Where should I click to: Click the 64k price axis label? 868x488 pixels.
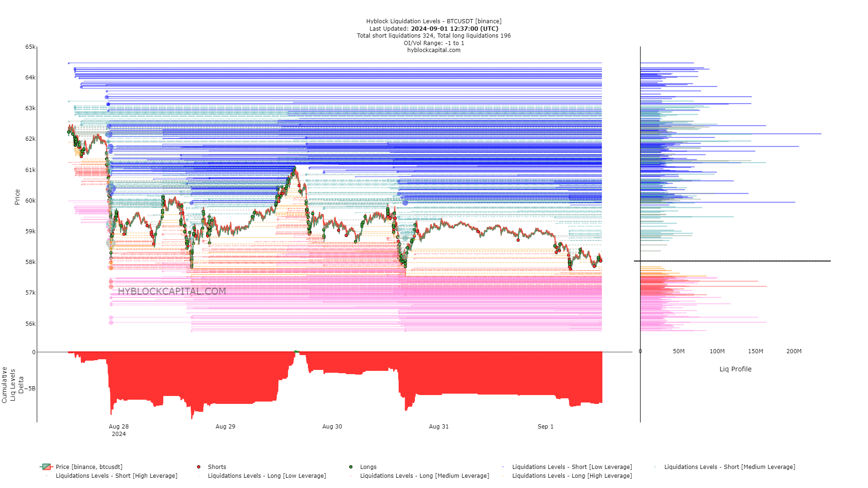coord(30,78)
